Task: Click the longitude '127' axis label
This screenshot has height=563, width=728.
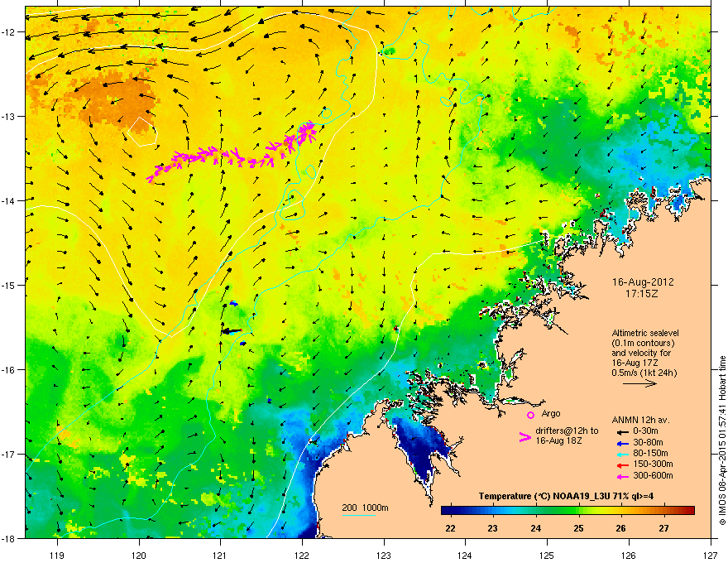Action: click(x=711, y=555)
